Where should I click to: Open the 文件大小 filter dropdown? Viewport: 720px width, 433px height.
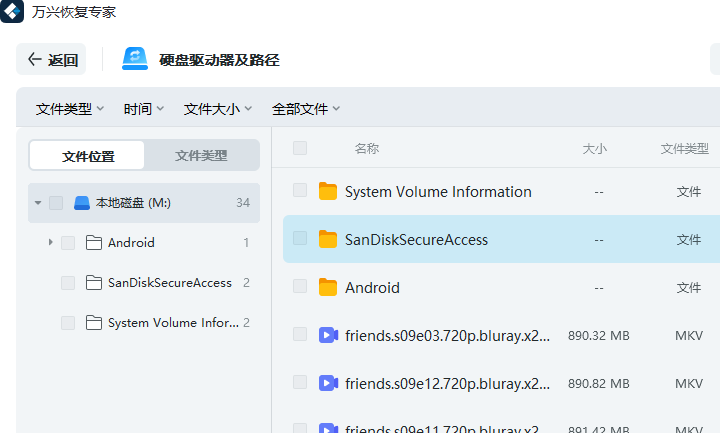click(217, 109)
